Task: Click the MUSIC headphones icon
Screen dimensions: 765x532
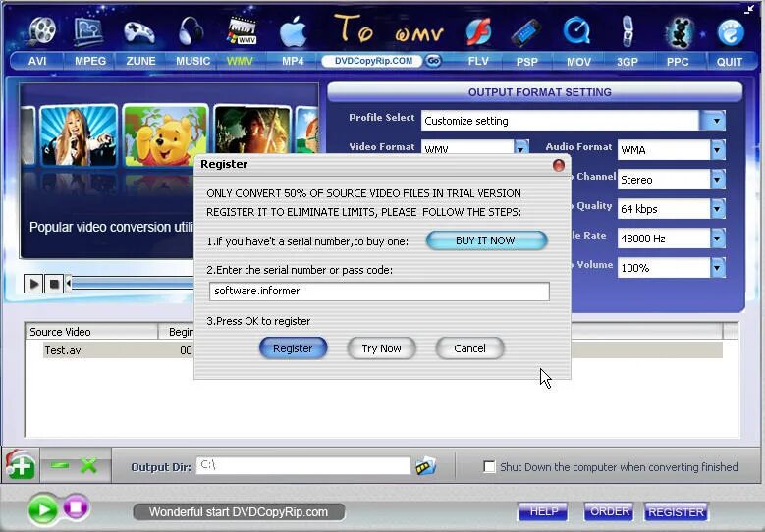Action: tap(191, 30)
